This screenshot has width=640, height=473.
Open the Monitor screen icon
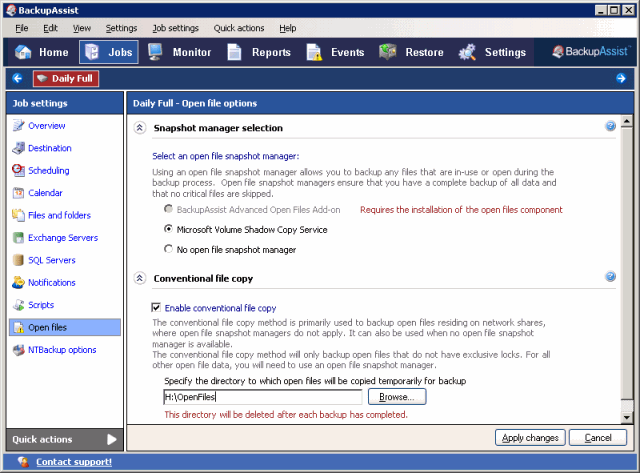tap(155, 52)
